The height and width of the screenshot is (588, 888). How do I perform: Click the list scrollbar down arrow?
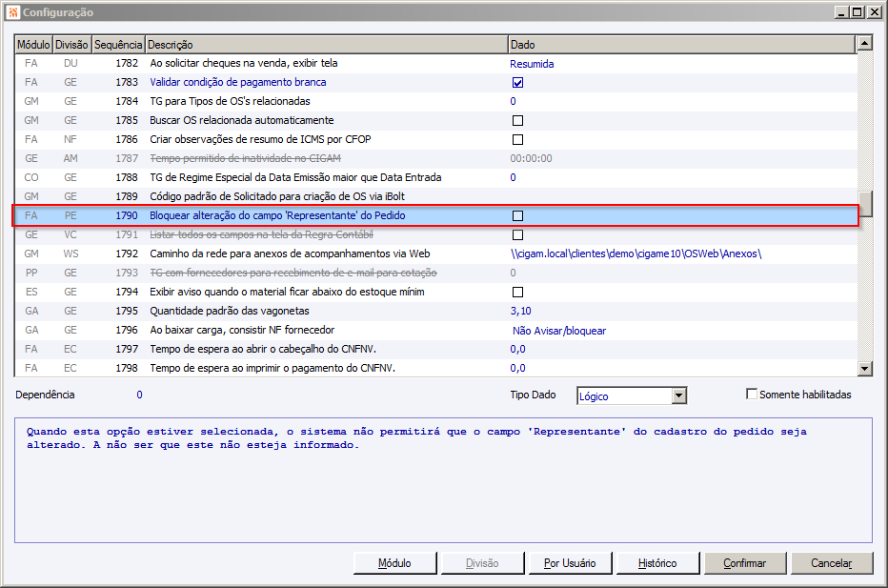(864, 368)
